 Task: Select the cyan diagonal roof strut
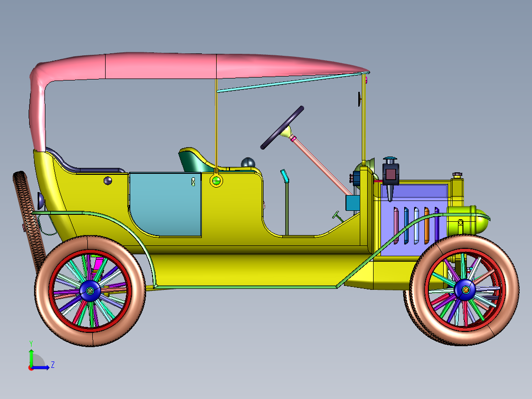292,82
